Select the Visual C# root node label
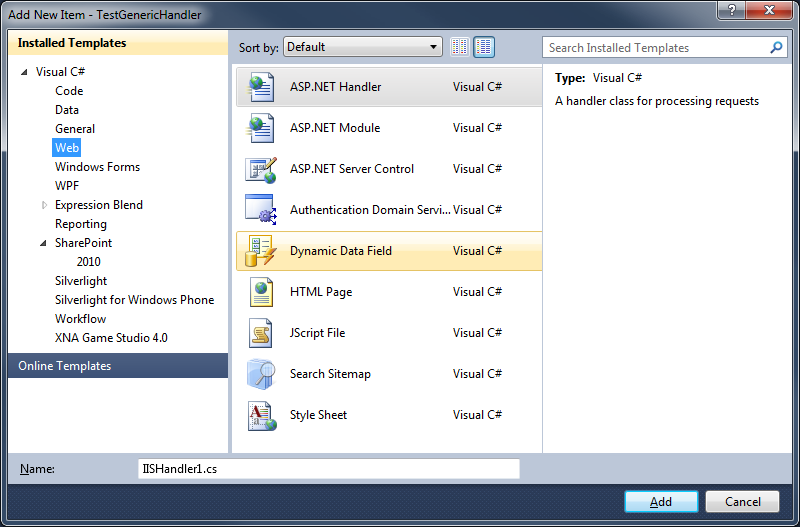The image size is (800, 527). pyautogui.click(x=60, y=72)
